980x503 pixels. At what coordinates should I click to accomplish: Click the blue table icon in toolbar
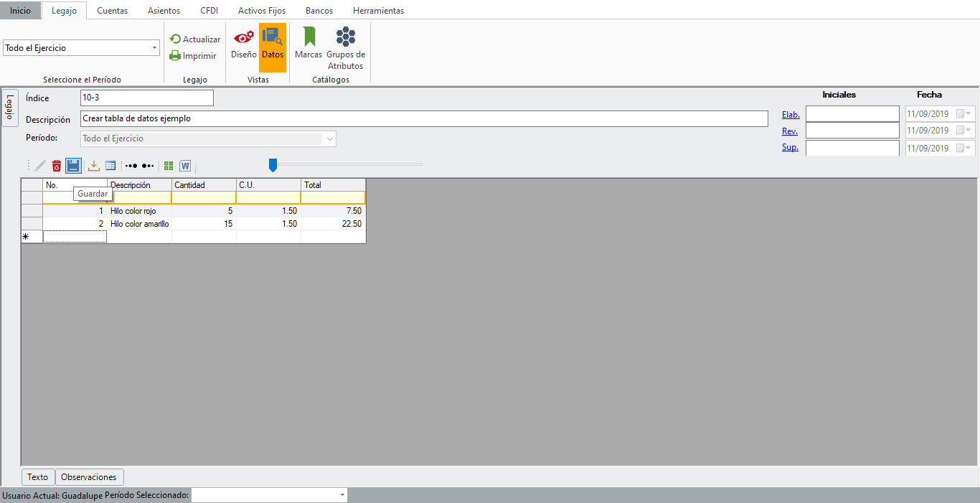110,166
